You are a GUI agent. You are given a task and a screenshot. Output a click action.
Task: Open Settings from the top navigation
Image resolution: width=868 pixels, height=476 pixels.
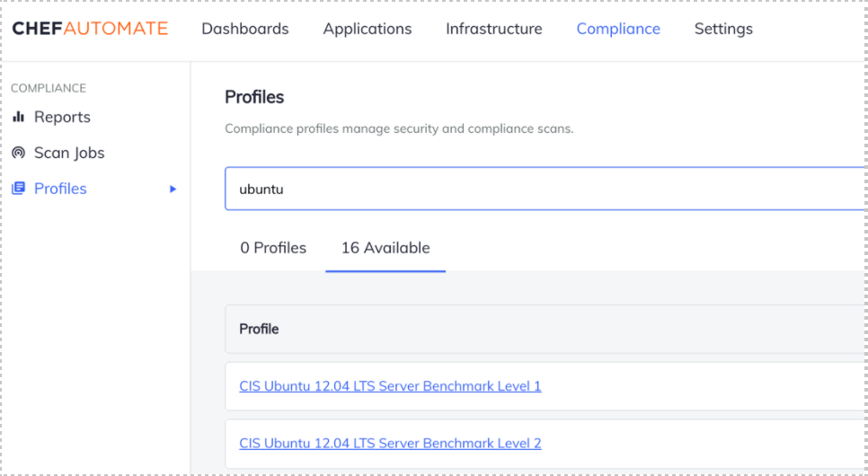pos(722,29)
